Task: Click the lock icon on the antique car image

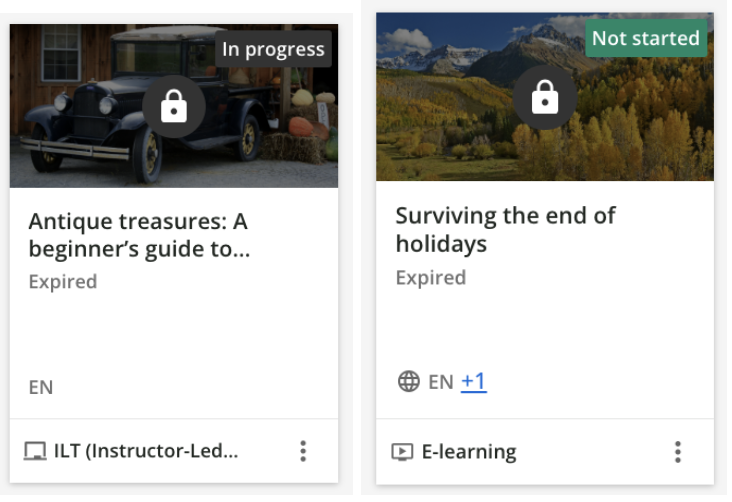Action: (174, 107)
